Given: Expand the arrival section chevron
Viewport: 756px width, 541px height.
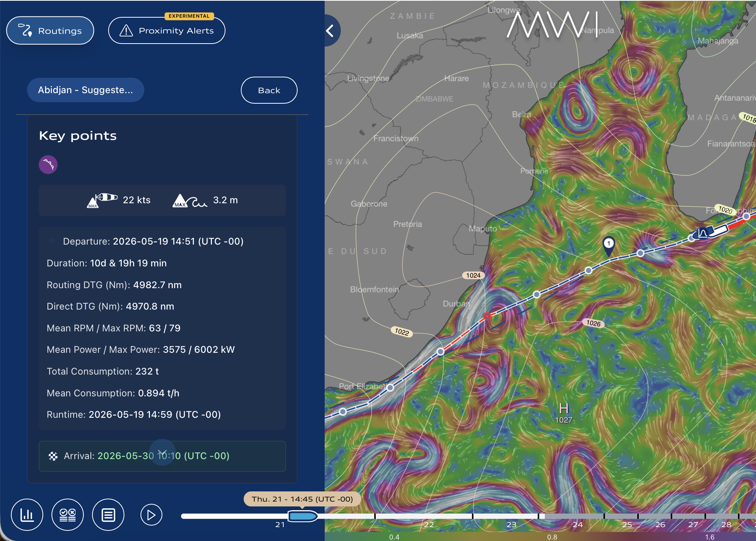Looking at the screenshot, I should pyautogui.click(x=162, y=452).
